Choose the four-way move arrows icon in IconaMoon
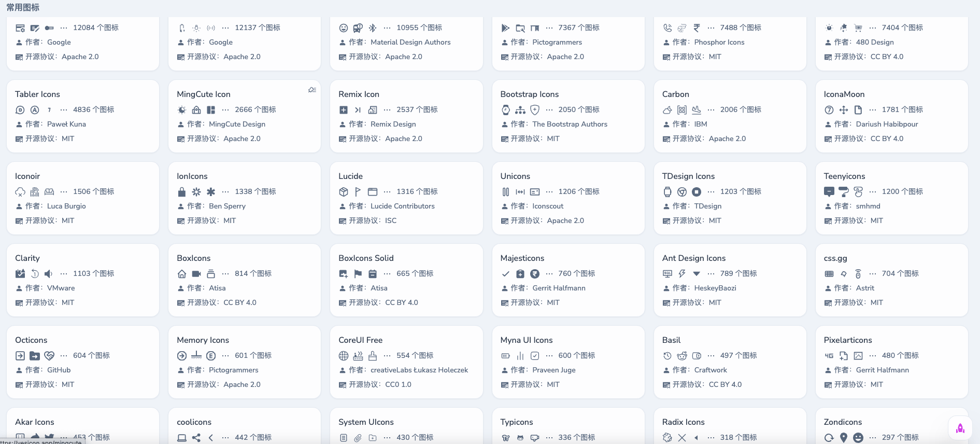Image resolution: width=980 pixels, height=444 pixels. coord(844,110)
